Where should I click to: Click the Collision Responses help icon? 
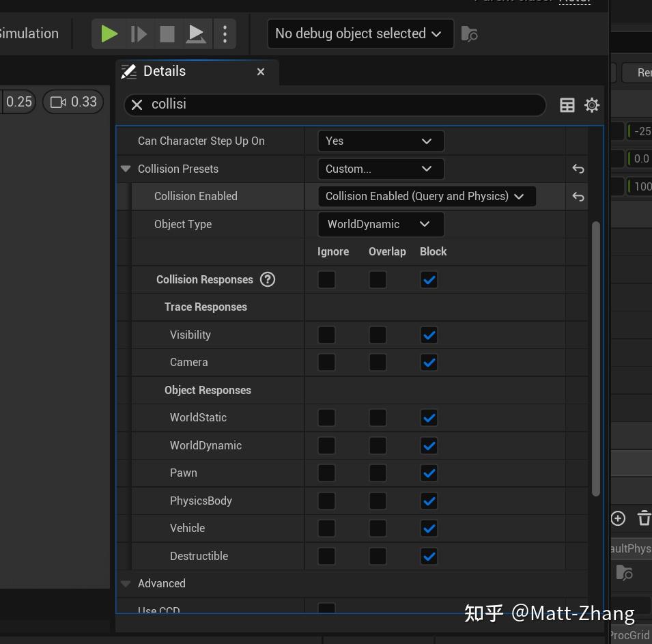coord(268,279)
